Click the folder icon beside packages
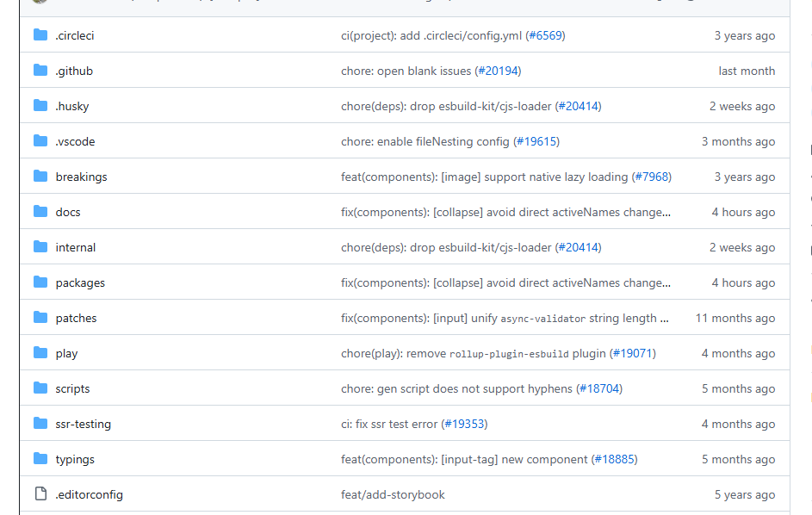This screenshot has height=515, width=812. [40, 282]
